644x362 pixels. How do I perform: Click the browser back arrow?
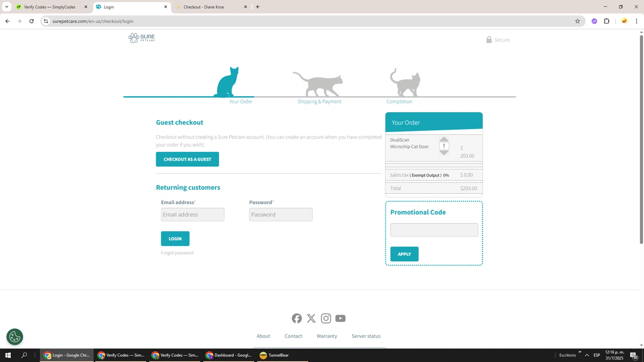[x=7, y=21]
